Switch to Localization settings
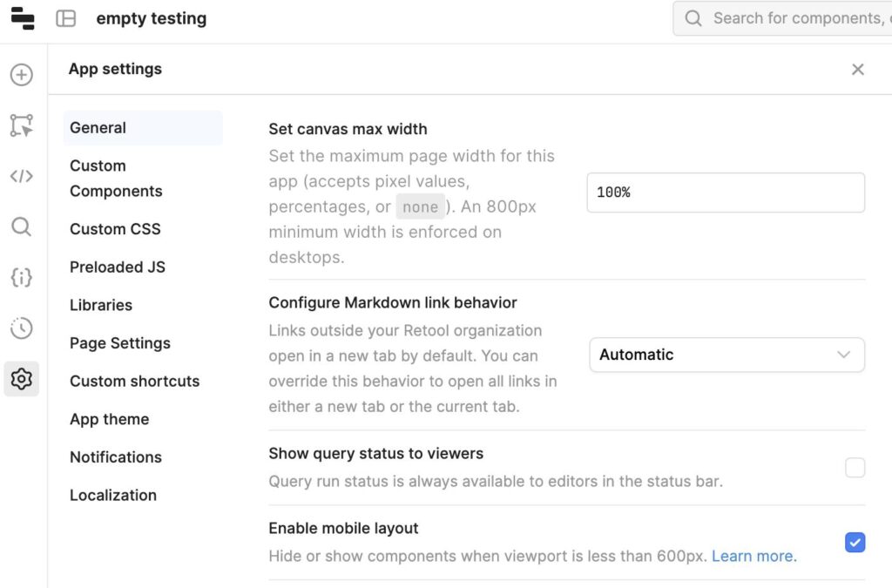 pos(112,495)
